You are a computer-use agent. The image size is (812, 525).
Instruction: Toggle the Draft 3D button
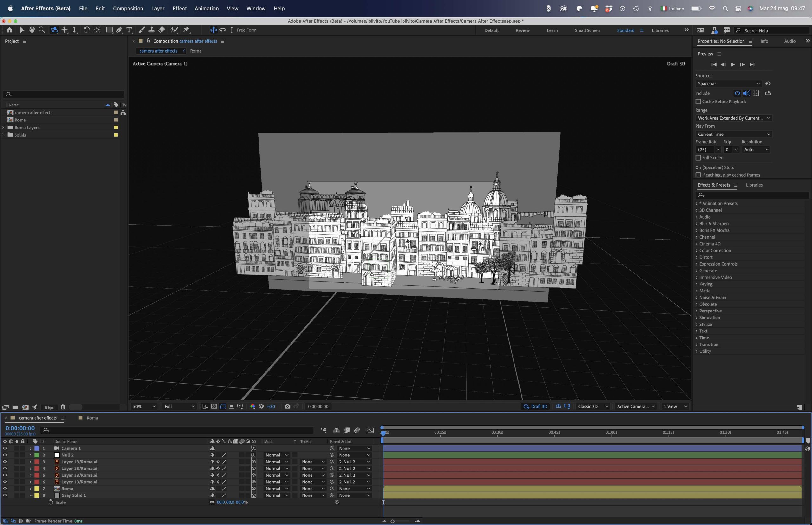tap(535, 406)
